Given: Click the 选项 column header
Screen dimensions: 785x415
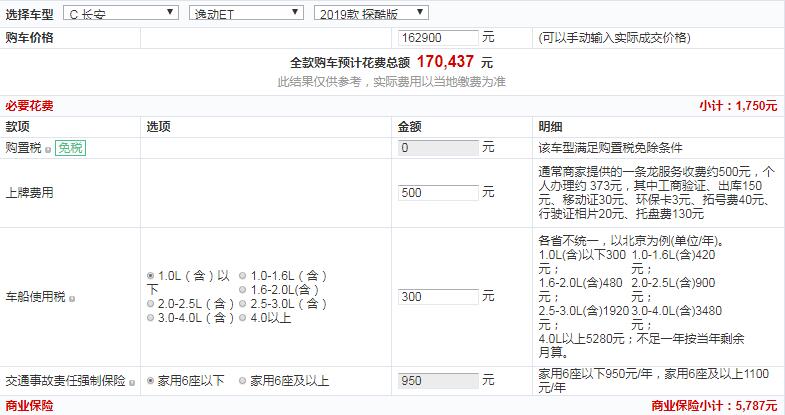Looking at the screenshot, I should [x=158, y=127].
